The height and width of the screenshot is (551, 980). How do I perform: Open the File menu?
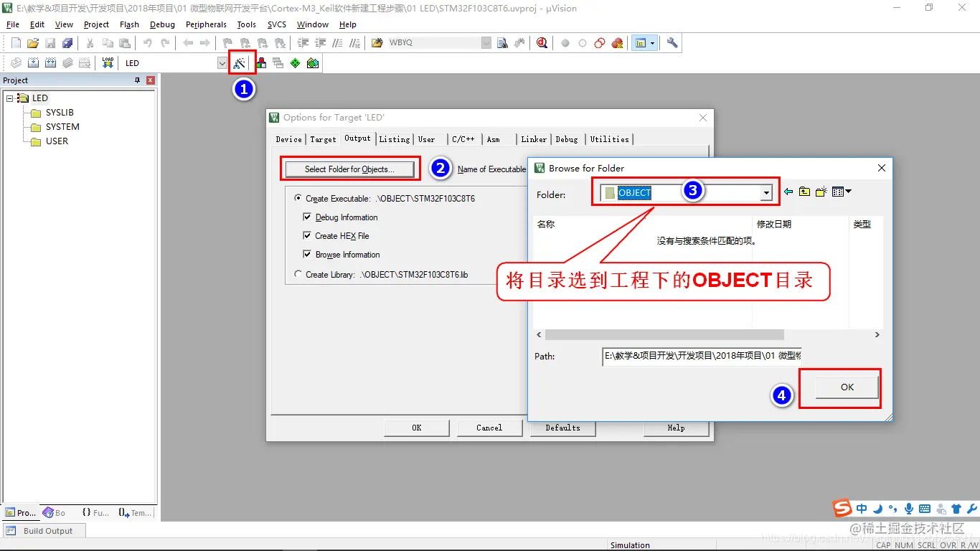point(12,24)
